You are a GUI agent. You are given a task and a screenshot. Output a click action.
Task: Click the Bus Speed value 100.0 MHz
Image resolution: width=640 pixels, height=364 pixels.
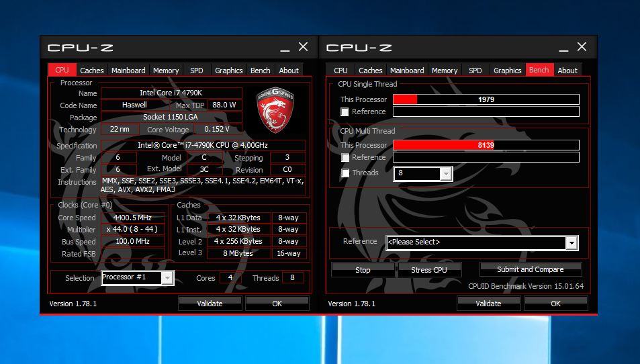click(133, 241)
